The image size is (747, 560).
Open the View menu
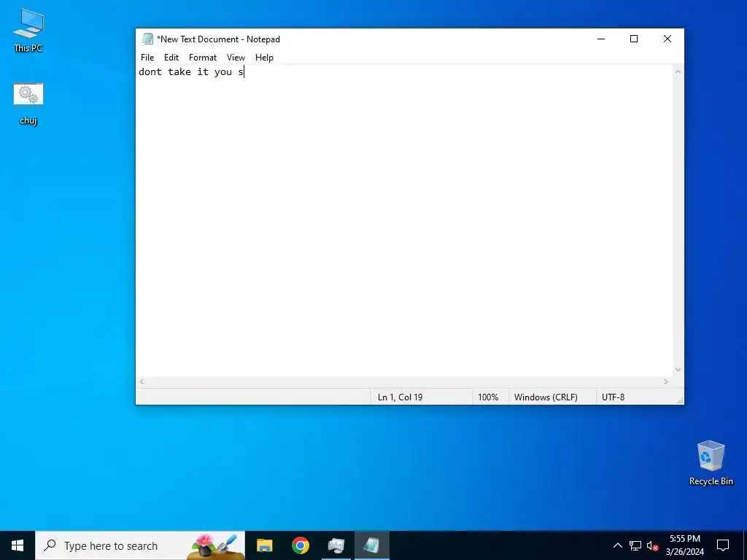[x=236, y=57]
